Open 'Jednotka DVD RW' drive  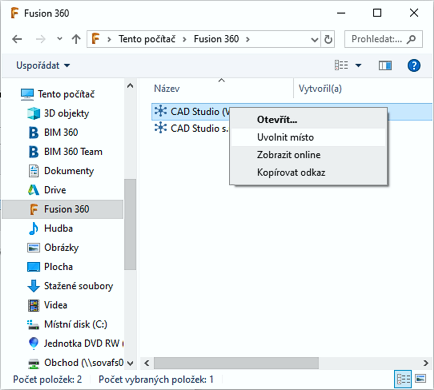click(x=81, y=343)
